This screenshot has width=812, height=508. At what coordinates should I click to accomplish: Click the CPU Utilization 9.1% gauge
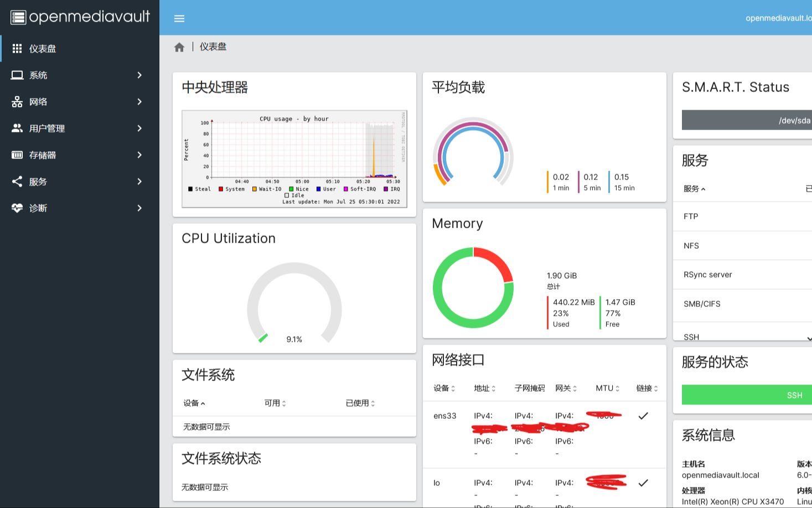(x=294, y=303)
